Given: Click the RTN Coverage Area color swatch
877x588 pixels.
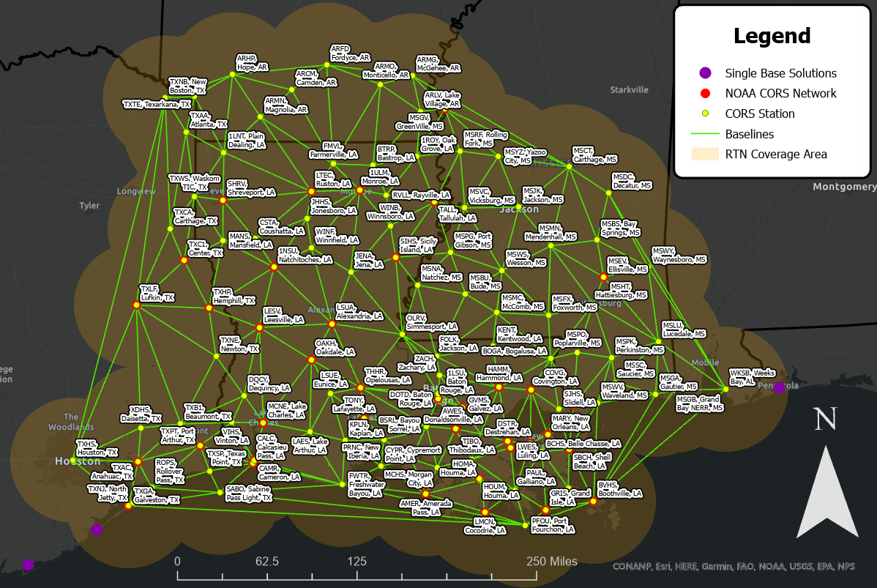Looking at the screenshot, I should [705, 154].
